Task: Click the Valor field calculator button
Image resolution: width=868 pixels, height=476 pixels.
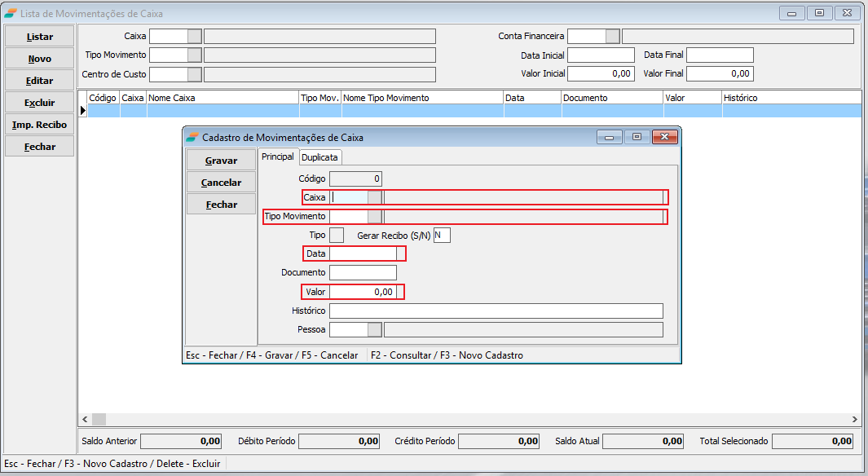Action: (x=400, y=292)
